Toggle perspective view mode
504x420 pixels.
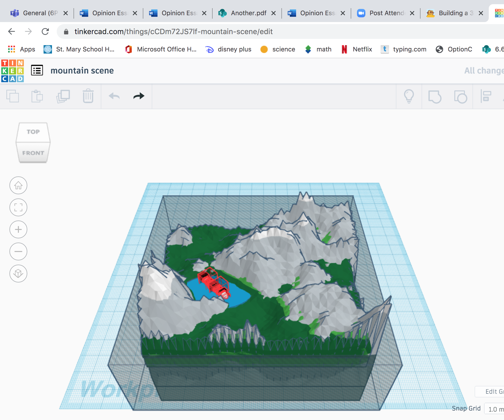[18, 274]
